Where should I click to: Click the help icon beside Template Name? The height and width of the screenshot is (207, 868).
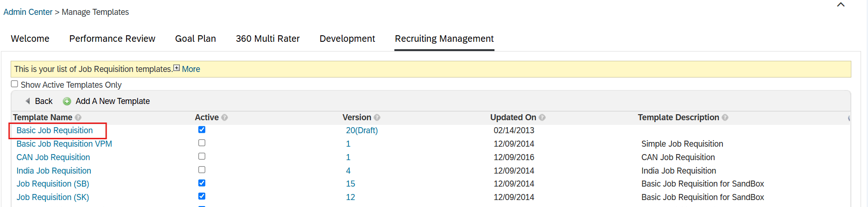(78, 118)
